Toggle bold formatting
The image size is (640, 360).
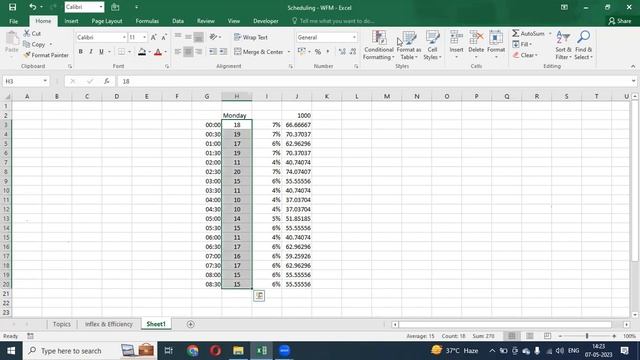(x=80, y=52)
